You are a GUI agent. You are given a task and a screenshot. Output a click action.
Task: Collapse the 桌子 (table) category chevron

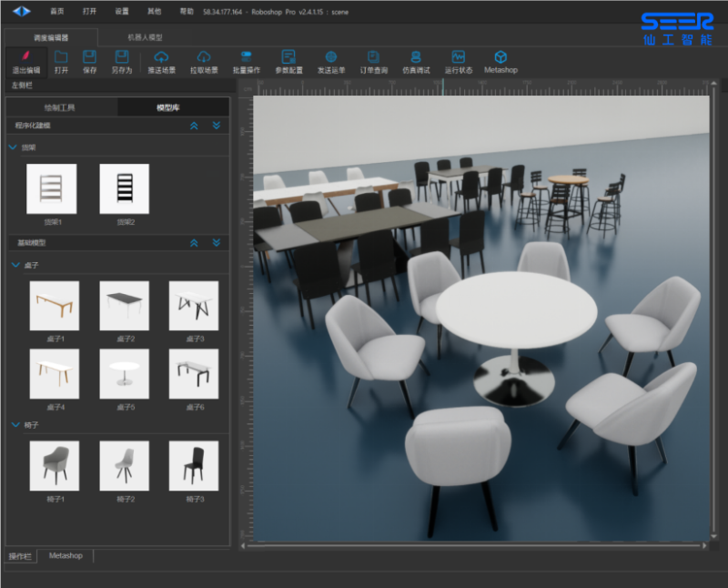pyautogui.click(x=13, y=265)
